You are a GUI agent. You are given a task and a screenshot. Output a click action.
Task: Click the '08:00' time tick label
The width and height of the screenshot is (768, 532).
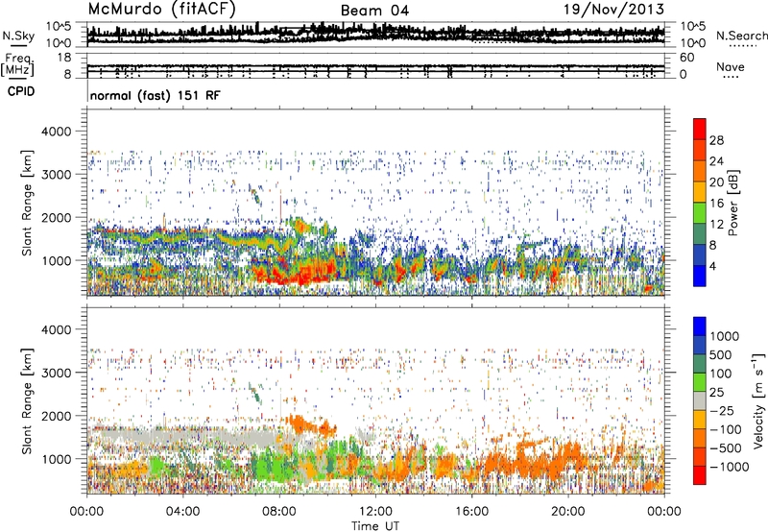click(x=279, y=512)
